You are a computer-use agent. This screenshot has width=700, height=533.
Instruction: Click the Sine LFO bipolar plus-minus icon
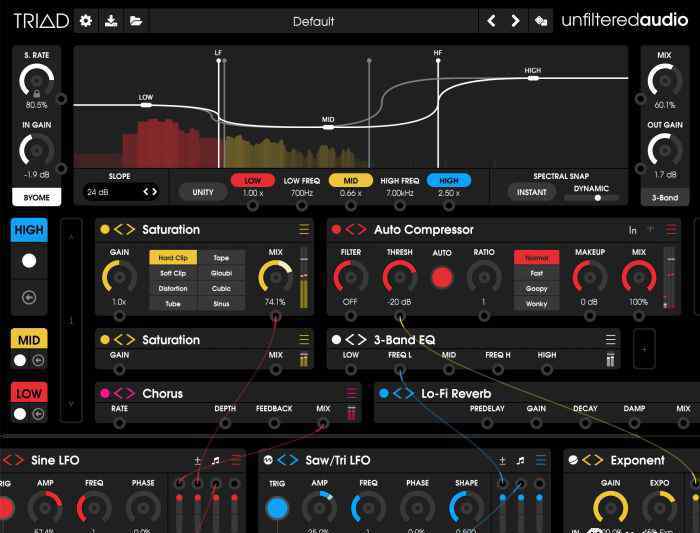coord(197,460)
